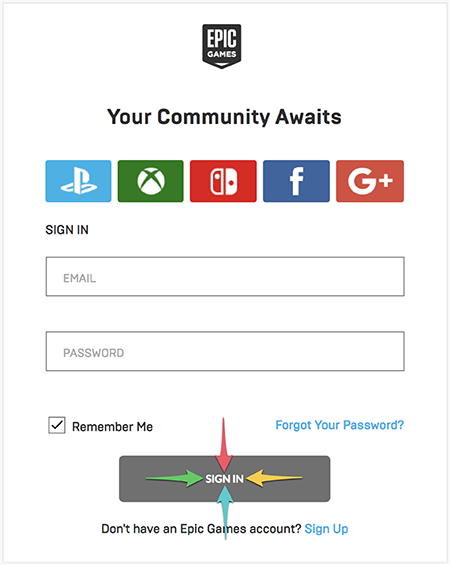450x565 pixels.
Task: Use the Google+ sign-in icon
Action: tap(370, 181)
